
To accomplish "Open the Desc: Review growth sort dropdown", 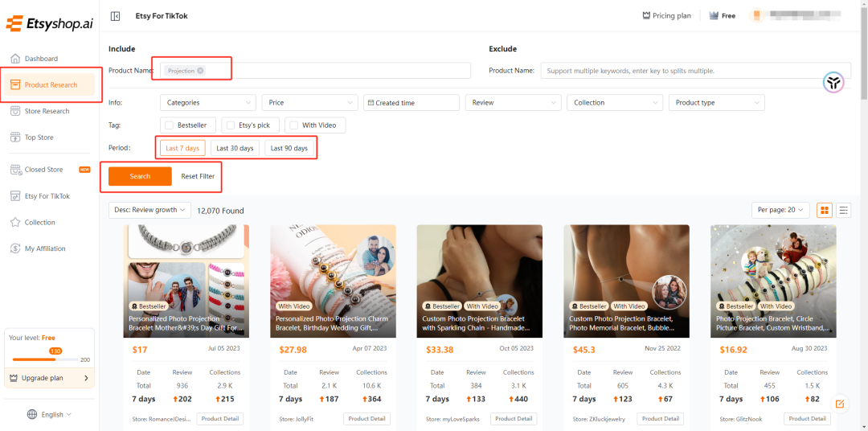I will click(150, 210).
